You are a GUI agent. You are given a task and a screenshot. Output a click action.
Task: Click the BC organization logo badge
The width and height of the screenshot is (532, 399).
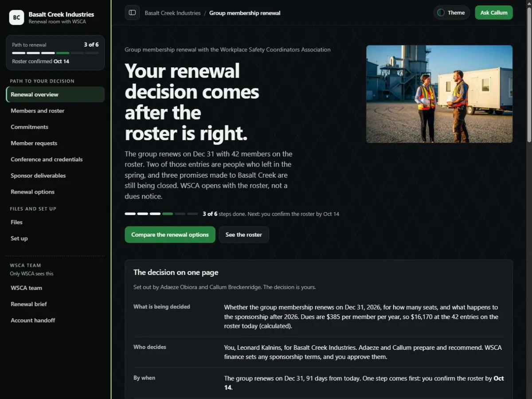pos(16,18)
